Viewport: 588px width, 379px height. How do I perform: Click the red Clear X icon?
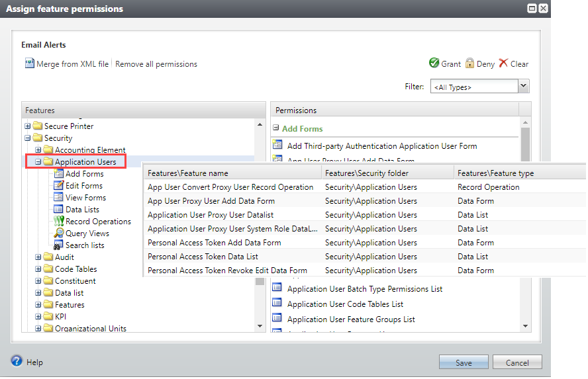click(503, 63)
